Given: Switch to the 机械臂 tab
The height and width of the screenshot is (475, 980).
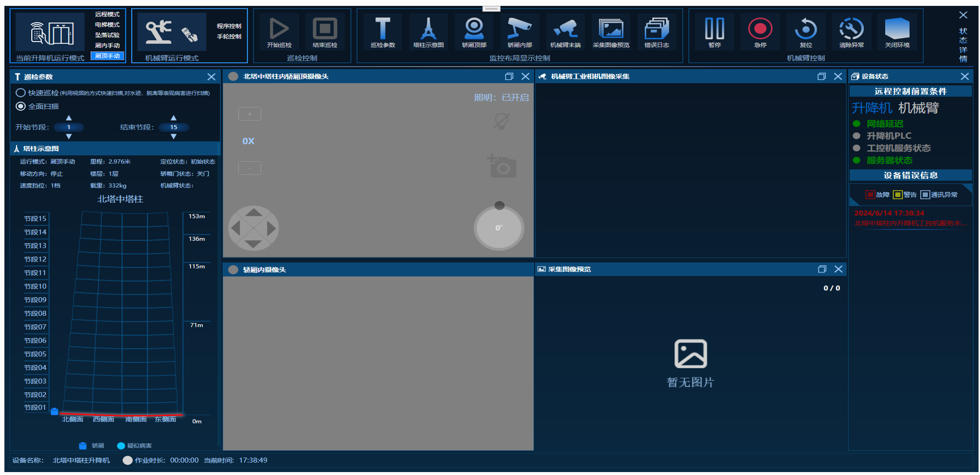Looking at the screenshot, I should [x=918, y=108].
